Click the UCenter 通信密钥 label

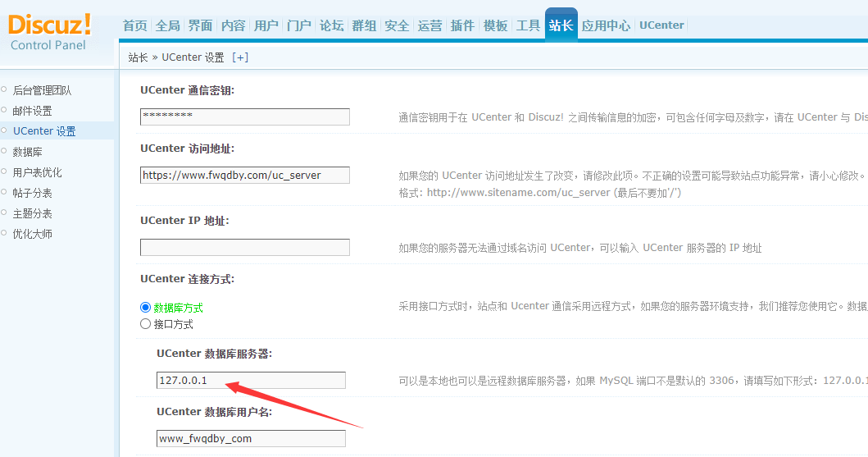[187, 90]
